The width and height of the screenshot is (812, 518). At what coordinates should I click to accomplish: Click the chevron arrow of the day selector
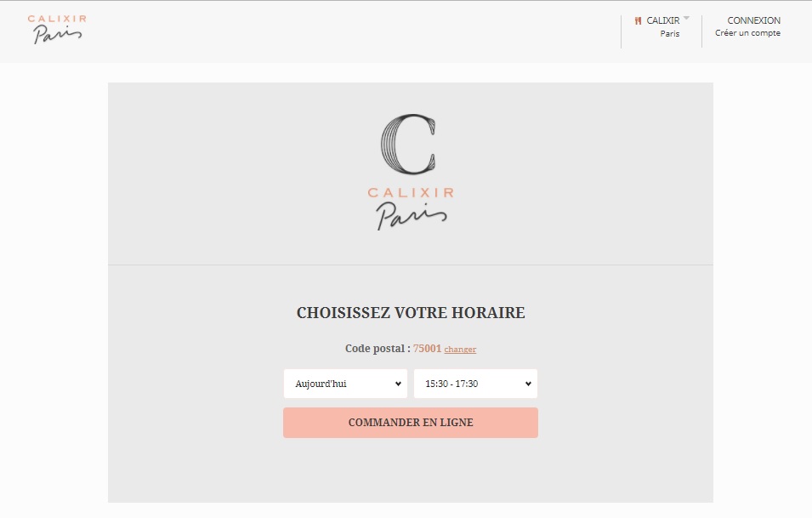coord(398,384)
